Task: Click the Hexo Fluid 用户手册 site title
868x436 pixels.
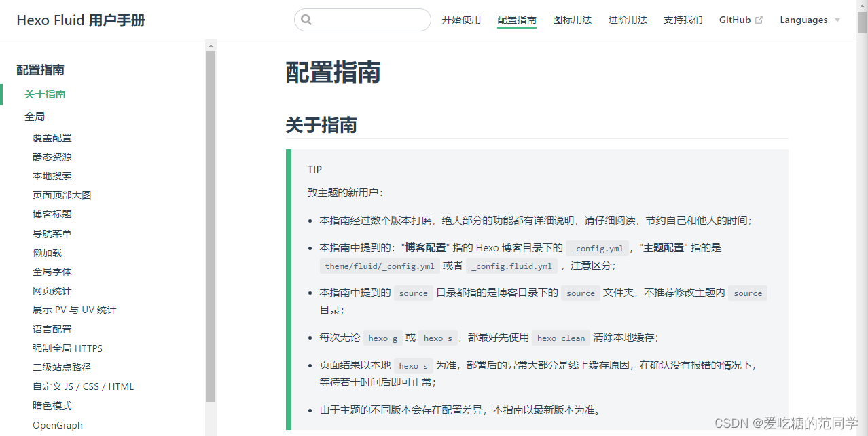Action: [x=81, y=20]
